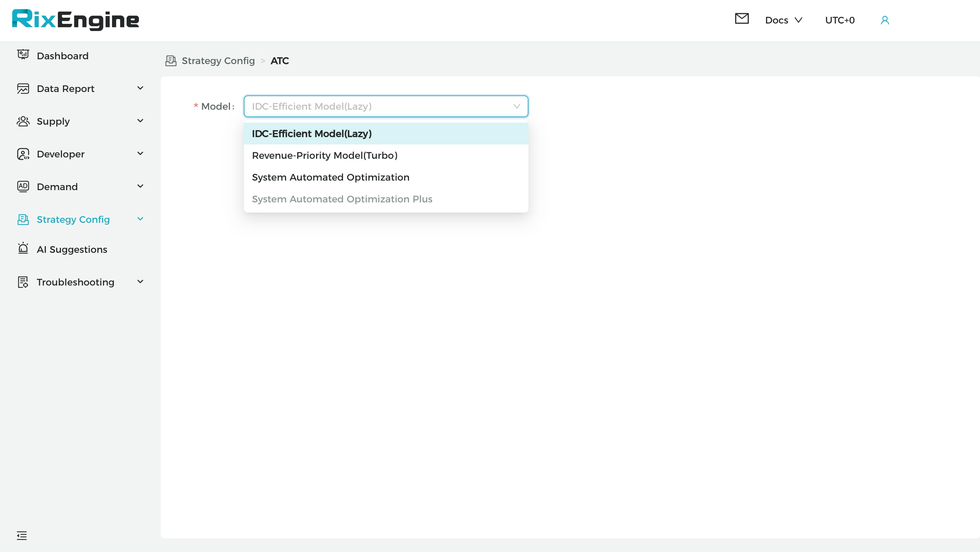
Task: Collapse the sidebar with the menu-fold icon
Action: (22, 536)
